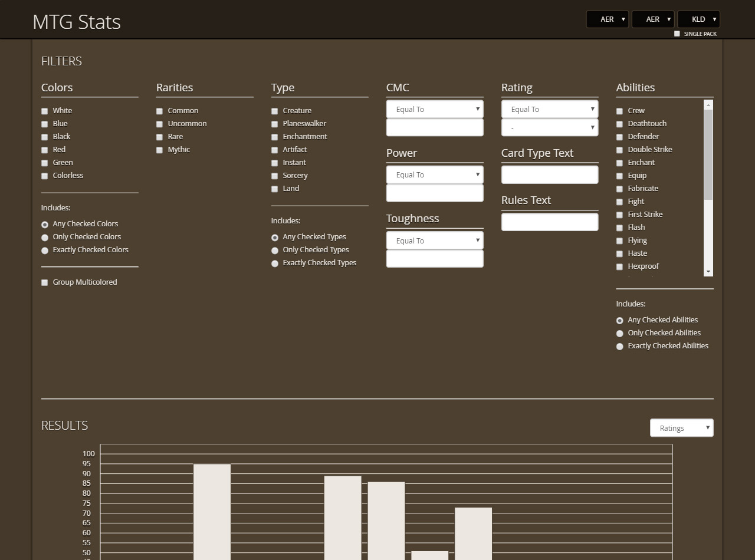Click the Power value input field
This screenshot has width=755, height=560.
(435, 193)
